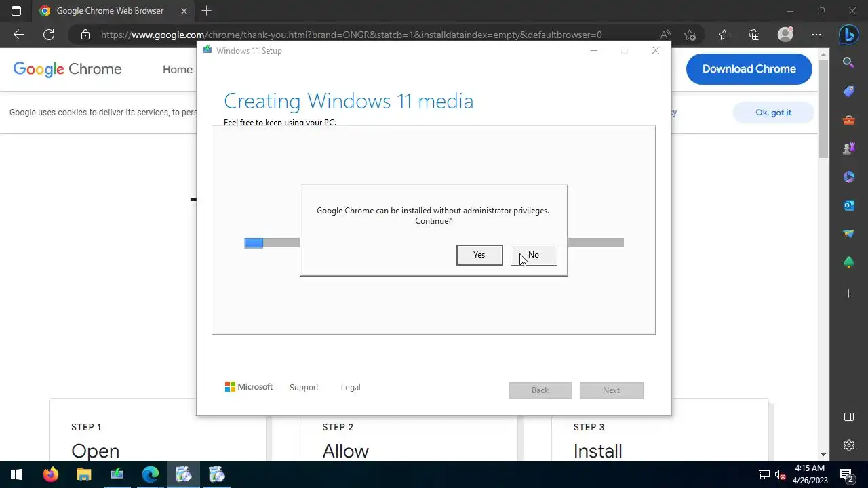Click No in the Chrome install prompt
Image resolution: width=868 pixels, height=488 pixels.
click(534, 255)
